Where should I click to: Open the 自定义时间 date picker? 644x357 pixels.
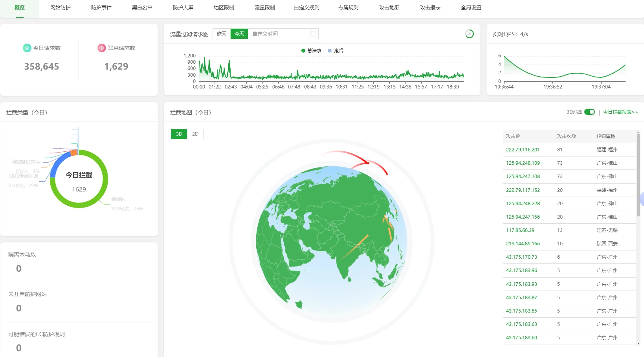(x=280, y=34)
